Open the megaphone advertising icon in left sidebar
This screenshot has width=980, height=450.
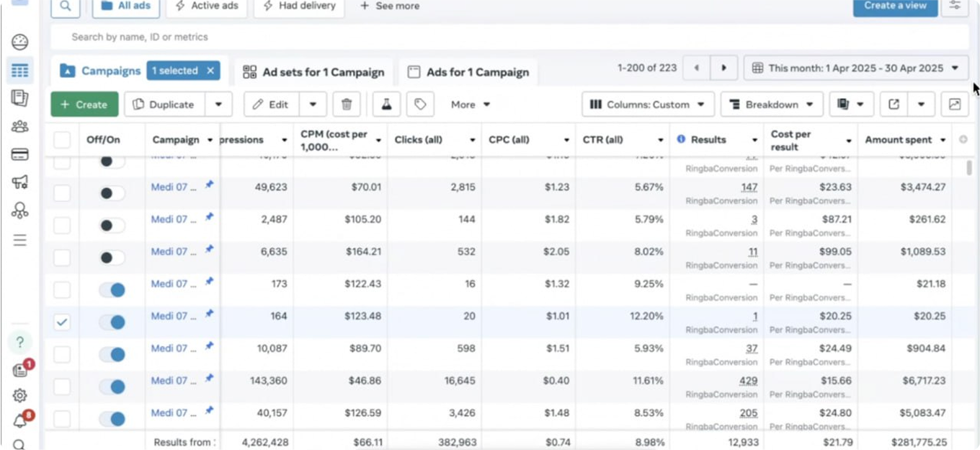19,182
